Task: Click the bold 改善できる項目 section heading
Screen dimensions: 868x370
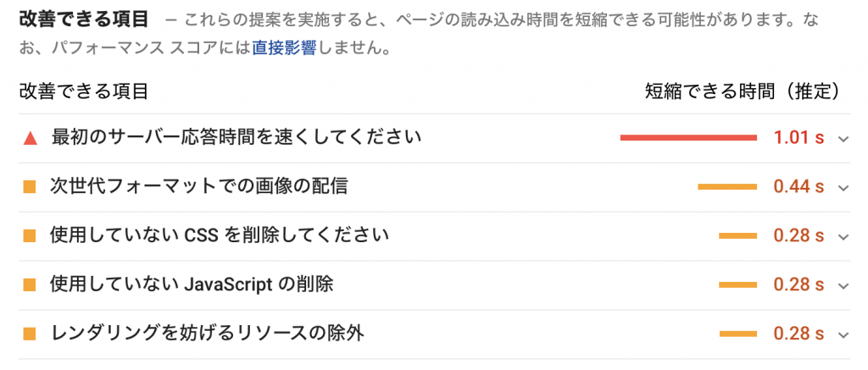Action: [x=84, y=20]
